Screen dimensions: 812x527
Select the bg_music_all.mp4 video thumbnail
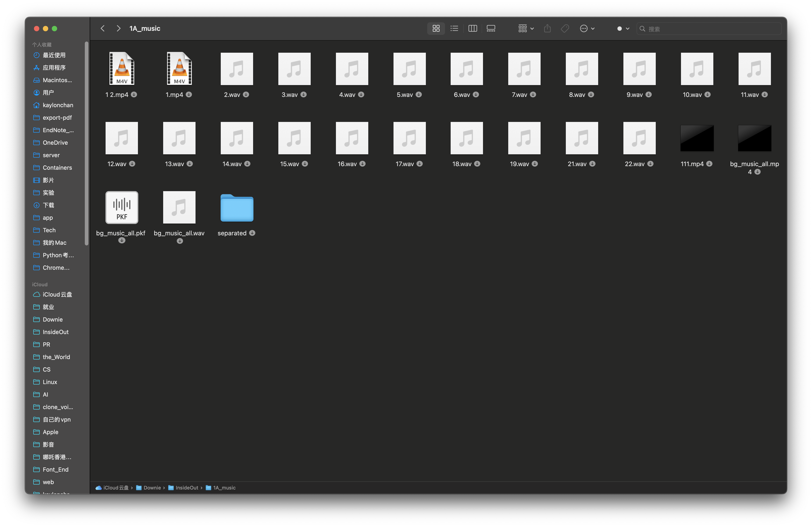coord(754,138)
